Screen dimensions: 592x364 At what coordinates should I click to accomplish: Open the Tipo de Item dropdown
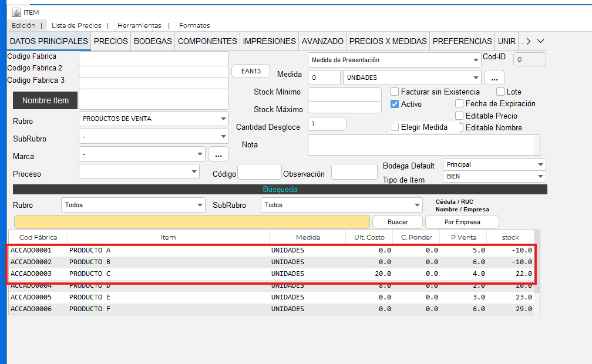(540, 177)
